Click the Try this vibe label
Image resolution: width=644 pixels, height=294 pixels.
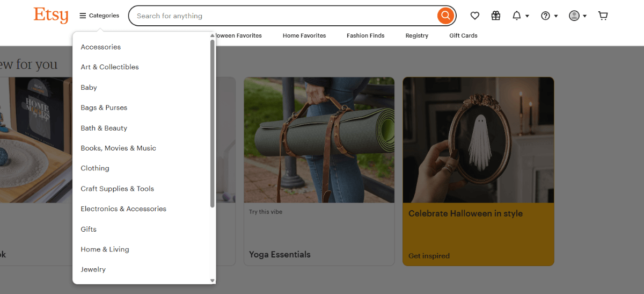click(x=266, y=212)
